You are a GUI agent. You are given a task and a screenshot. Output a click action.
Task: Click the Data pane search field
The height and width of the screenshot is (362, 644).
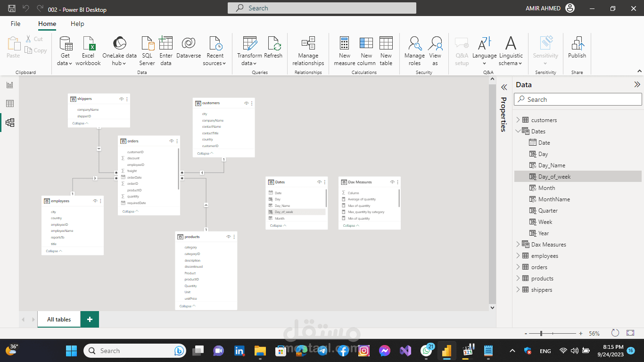[x=578, y=99]
